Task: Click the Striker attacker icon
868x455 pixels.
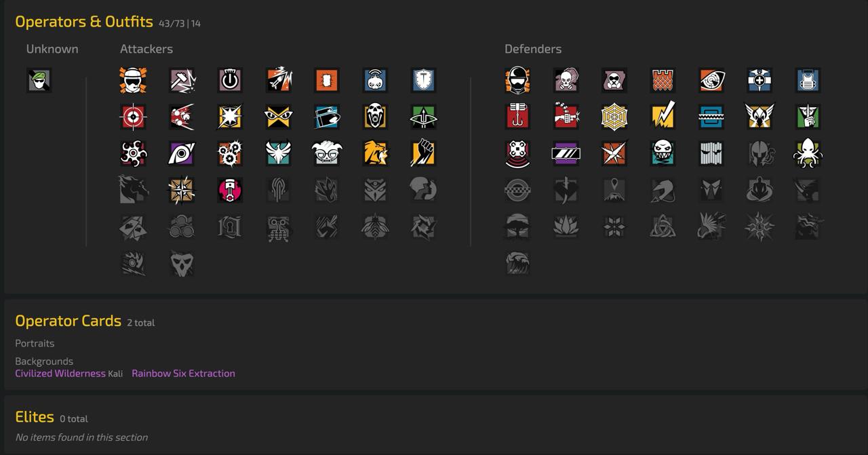Action: coord(133,80)
